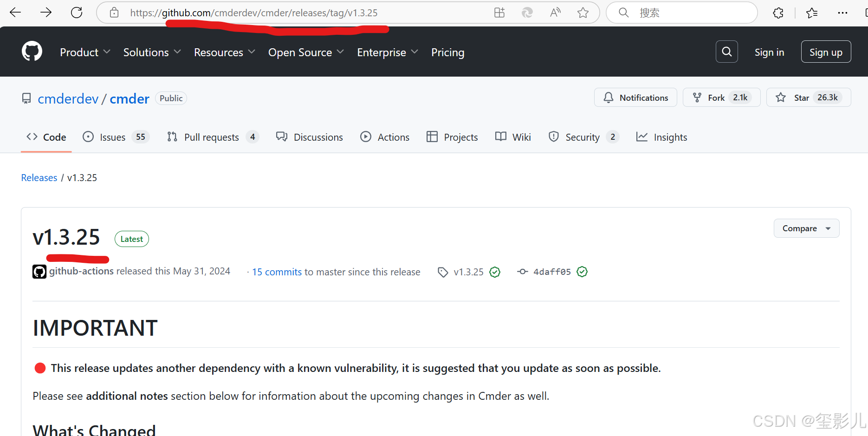Fork the cmder repository
The image size is (868, 436).
click(721, 98)
